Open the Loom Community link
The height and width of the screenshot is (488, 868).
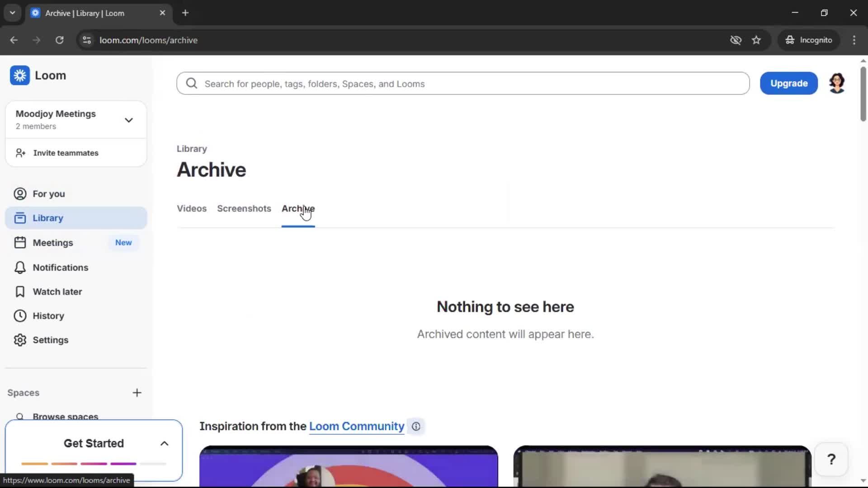(356, 426)
